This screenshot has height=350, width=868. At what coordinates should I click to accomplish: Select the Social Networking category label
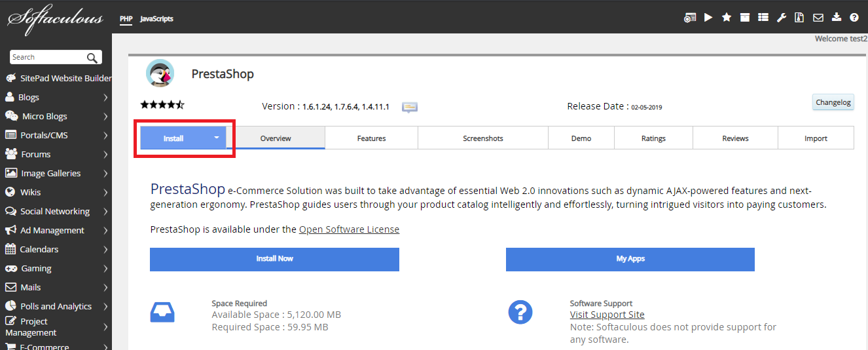55,211
